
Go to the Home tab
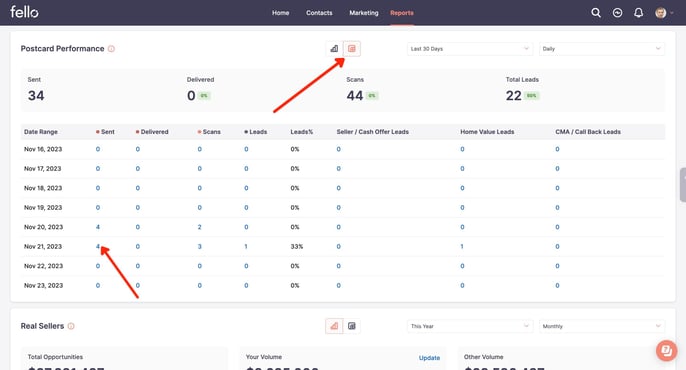pos(280,13)
